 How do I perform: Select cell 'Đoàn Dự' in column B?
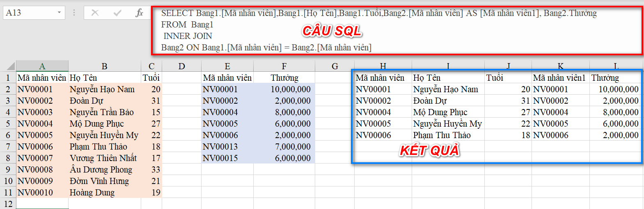click(x=104, y=101)
